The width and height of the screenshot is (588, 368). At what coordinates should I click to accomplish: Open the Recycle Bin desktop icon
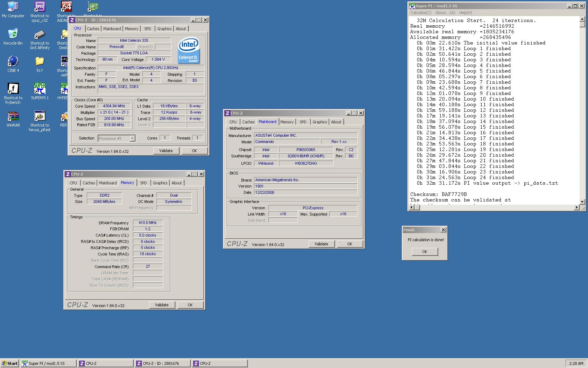point(13,37)
